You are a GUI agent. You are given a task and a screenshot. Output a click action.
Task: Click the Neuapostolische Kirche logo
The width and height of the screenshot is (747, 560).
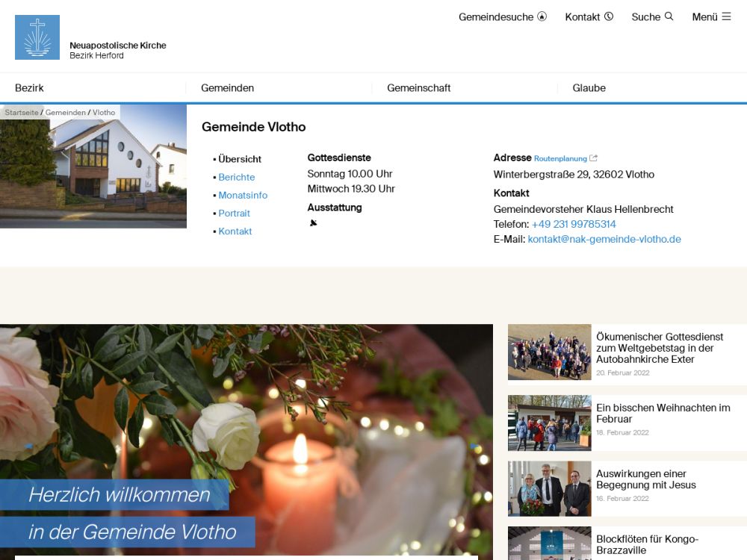[37, 37]
